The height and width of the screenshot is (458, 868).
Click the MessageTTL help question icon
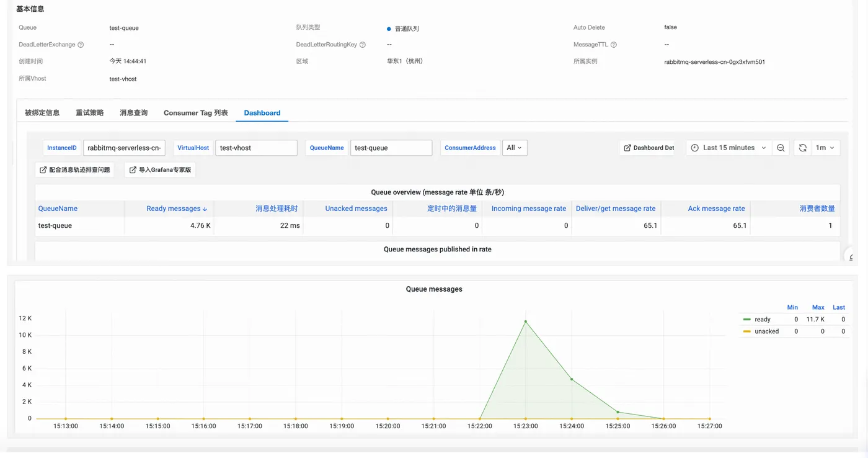pyautogui.click(x=614, y=45)
